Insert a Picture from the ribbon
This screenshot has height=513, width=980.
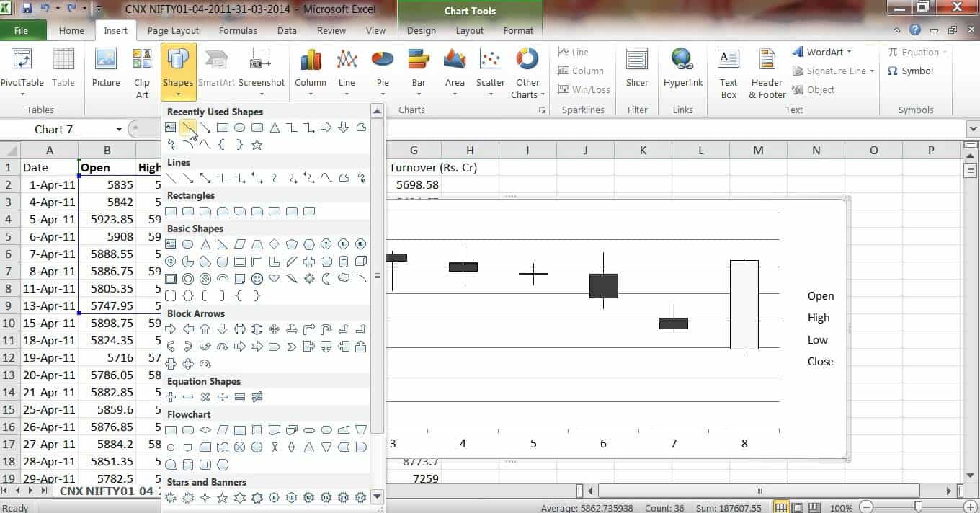coord(106,69)
